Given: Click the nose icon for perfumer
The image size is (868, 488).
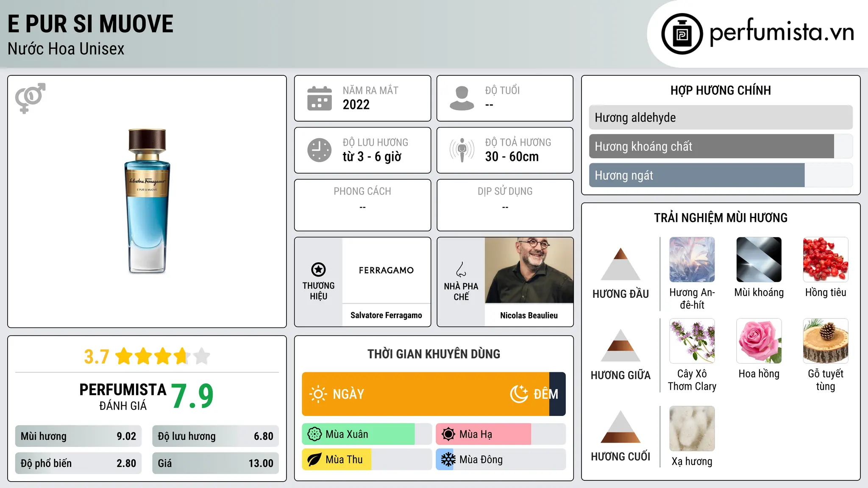Looking at the screenshot, I should [x=461, y=269].
